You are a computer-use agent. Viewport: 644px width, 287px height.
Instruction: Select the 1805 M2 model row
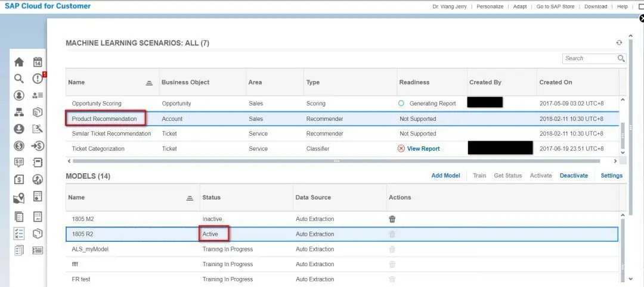342,219
